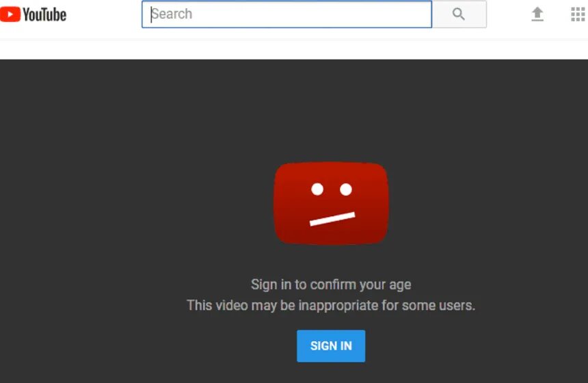Click the magnifying glass search button
The image size is (588, 383).
coord(459,14)
